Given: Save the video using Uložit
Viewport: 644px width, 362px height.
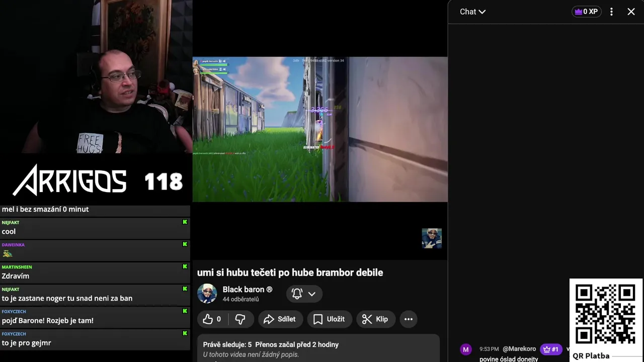Looking at the screenshot, I should coord(329,319).
